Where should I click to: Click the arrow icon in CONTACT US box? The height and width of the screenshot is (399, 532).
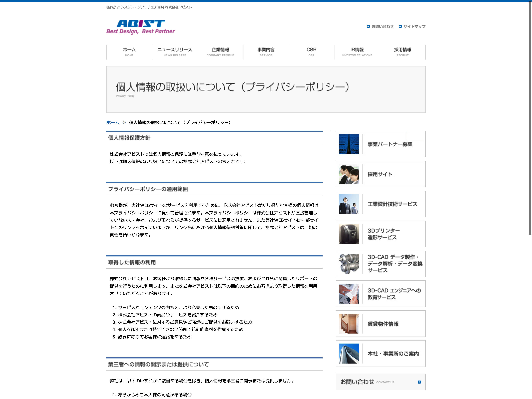pyautogui.click(x=419, y=382)
